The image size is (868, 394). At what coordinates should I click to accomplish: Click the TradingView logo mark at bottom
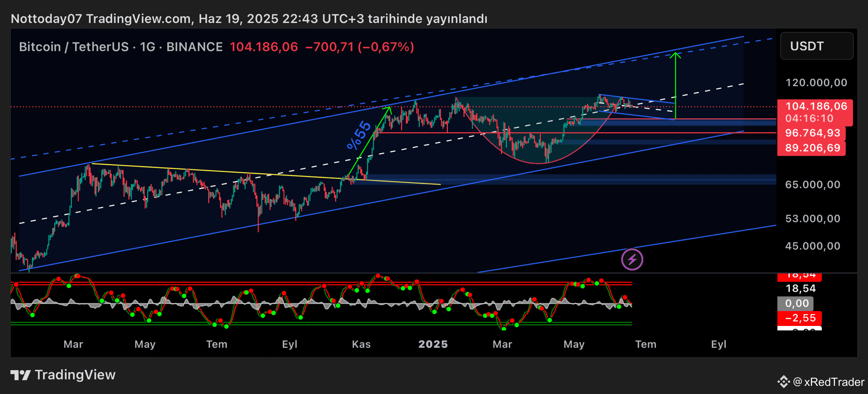[20, 375]
